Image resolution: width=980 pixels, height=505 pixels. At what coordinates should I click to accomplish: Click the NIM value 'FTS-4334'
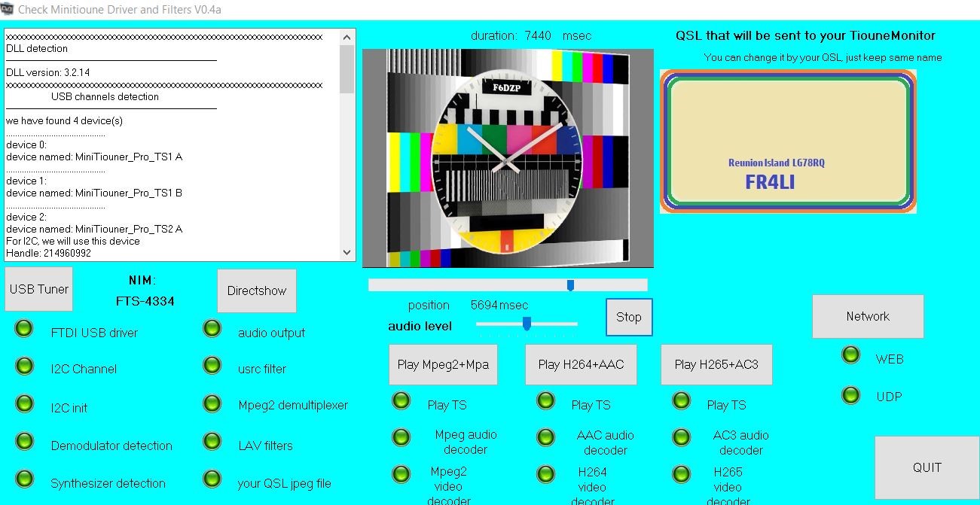pos(145,301)
